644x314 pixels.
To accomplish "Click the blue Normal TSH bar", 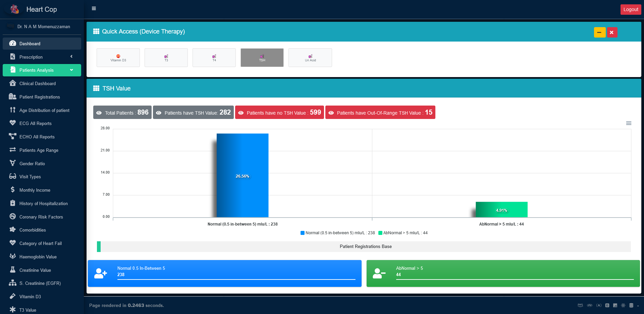I will click(x=243, y=175).
